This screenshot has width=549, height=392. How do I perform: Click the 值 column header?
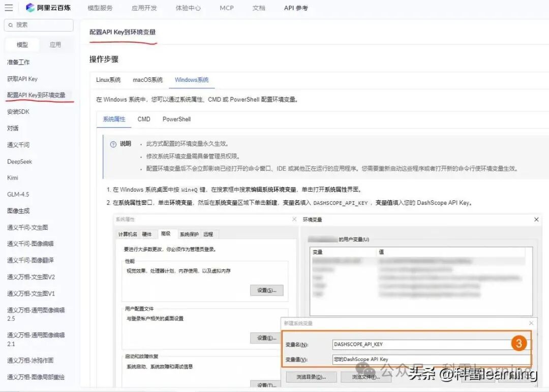(381, 252)
